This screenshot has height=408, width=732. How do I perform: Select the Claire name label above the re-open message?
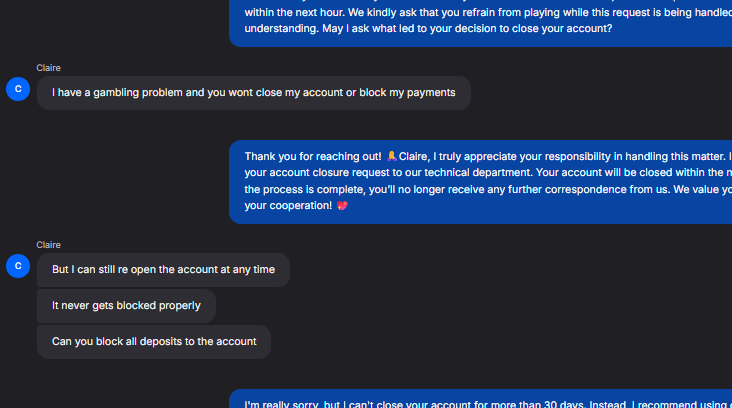point(49,245)
